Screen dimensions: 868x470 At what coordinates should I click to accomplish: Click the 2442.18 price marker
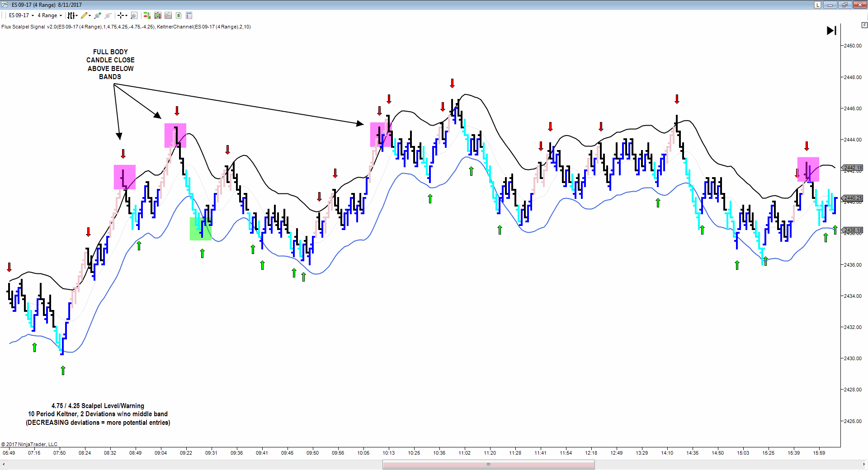pyautogui.click(x=853, y=168)
